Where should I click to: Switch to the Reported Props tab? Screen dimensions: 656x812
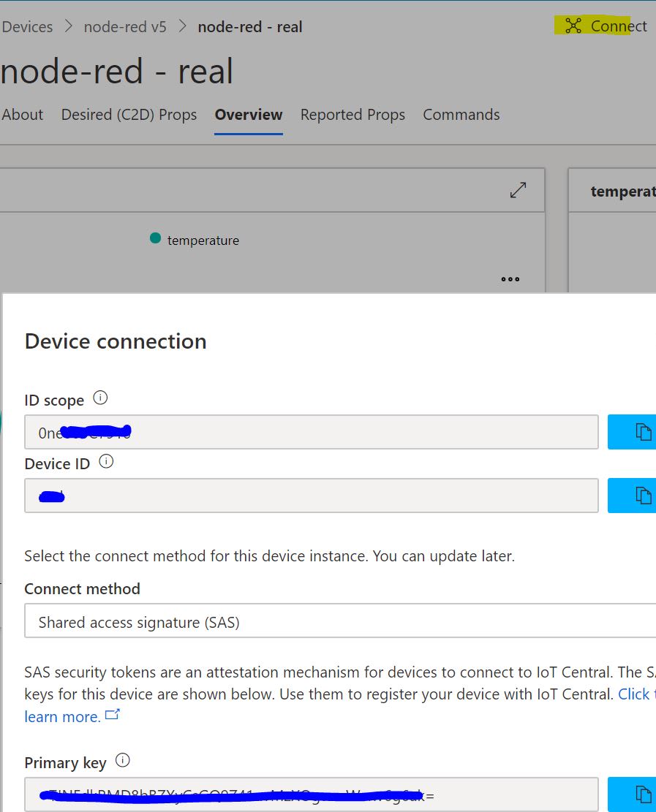click(352, 115)
